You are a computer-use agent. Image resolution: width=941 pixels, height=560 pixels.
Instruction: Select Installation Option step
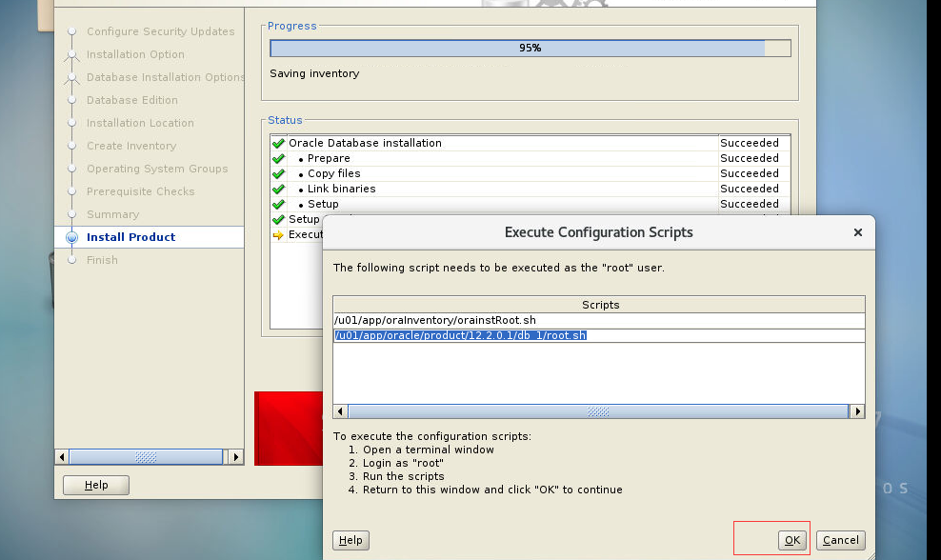pos(135,54)
